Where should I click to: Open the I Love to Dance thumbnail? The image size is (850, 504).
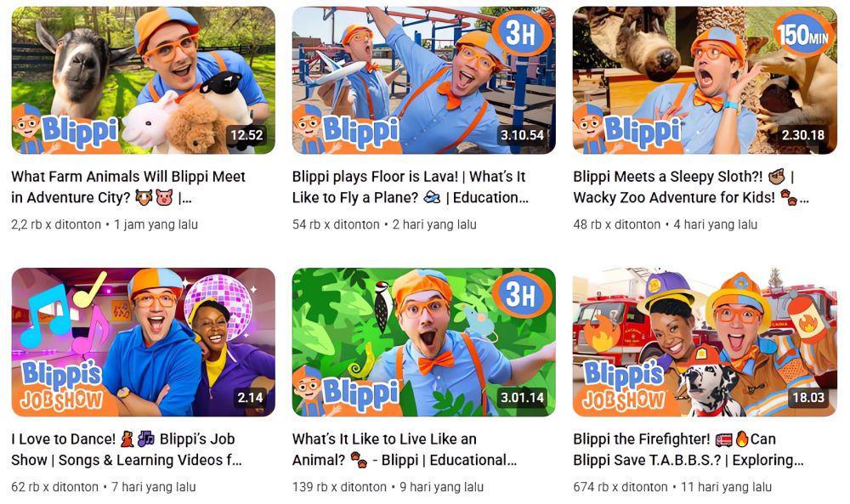(x=143, y=342)
